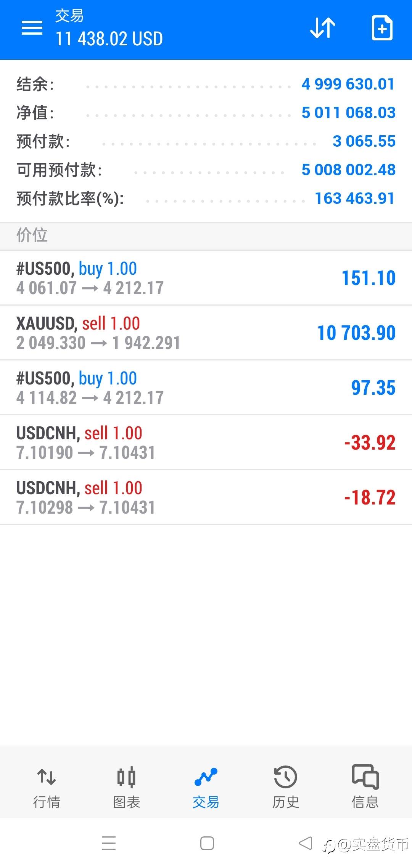Tap the Android home square button
The height and width of the screenshot is (868, 412).
click(x=207, y=843)
